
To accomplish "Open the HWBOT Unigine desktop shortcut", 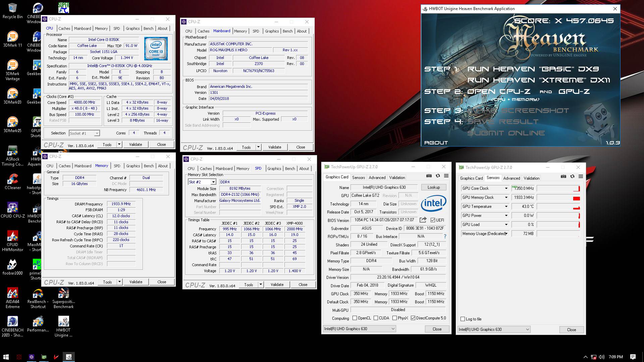I will pos(63,327).
